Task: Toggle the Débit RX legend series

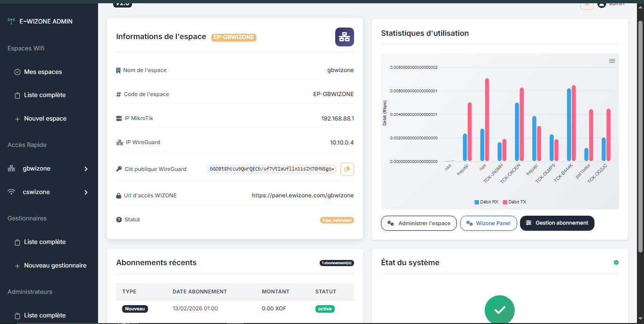Action: (x=486, y=202)
